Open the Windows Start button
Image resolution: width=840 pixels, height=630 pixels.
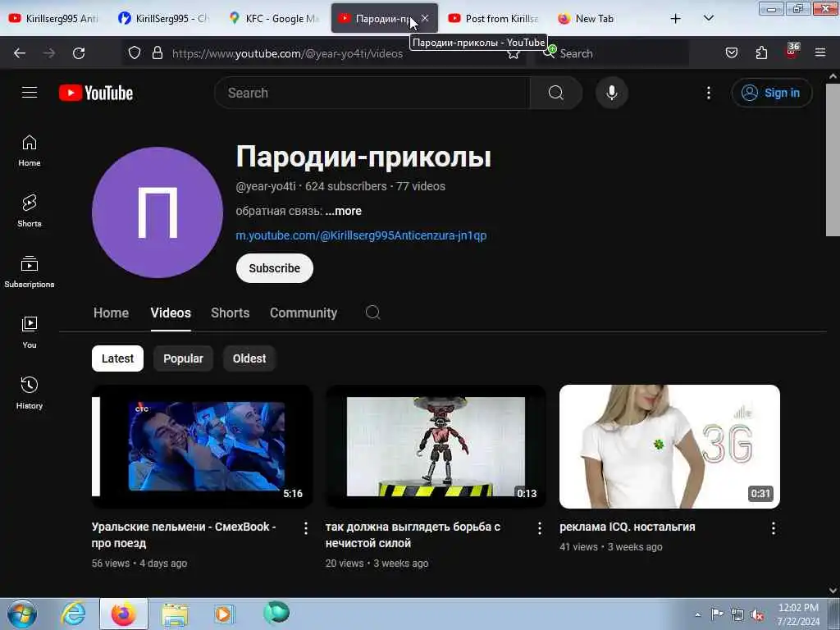click(x=22, y=614)
